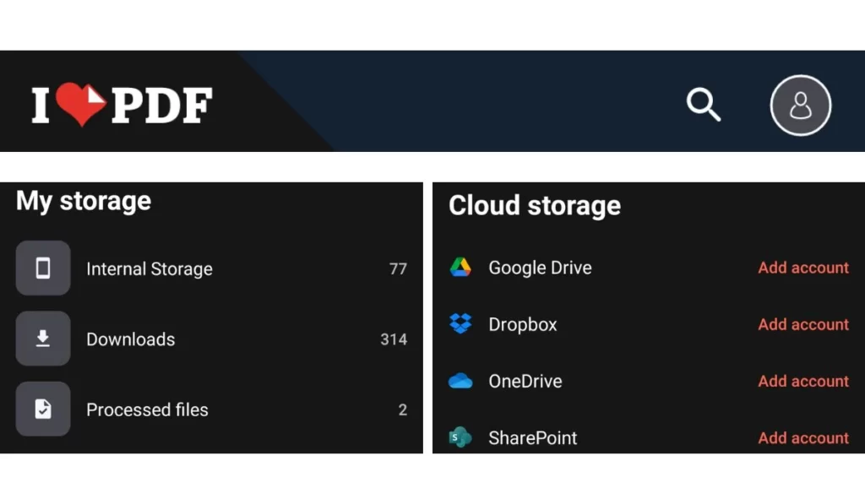Open the Downloads arrow icon
The width and height of the screenshot is (865, 504).
pyautogui.click(x=43, y=339)
